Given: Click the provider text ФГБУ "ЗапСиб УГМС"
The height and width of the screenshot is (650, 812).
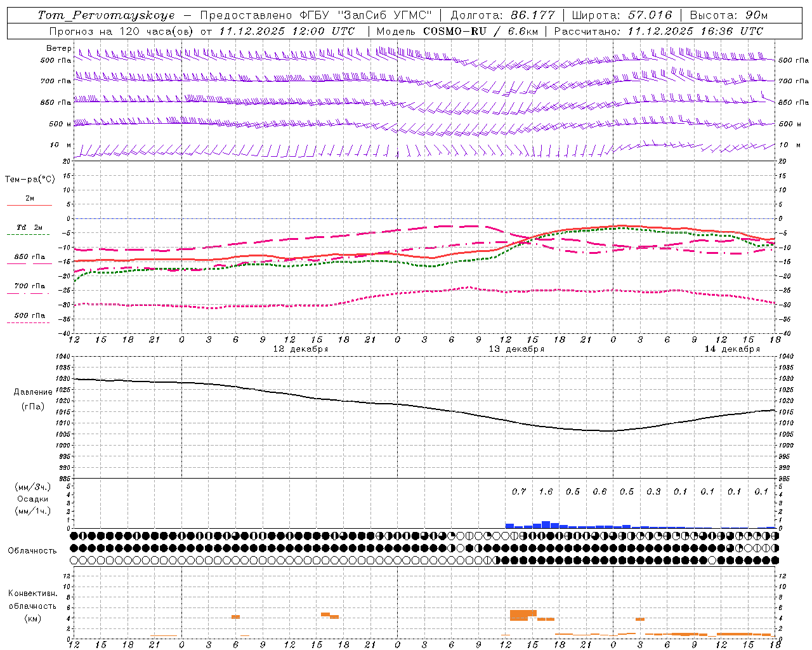Looking at the screenshot, I should (x=365, y=15).
